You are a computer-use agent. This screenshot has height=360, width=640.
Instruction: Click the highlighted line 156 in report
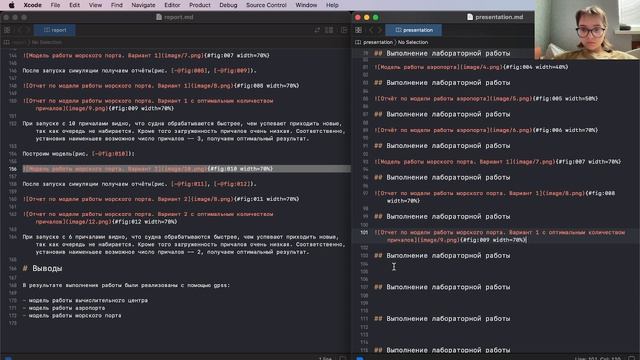187,169
